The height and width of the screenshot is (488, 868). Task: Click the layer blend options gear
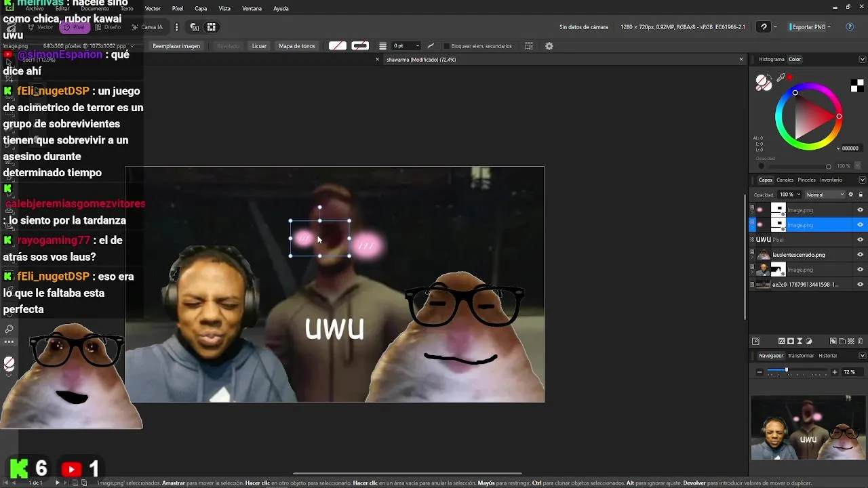click(851, 195)
